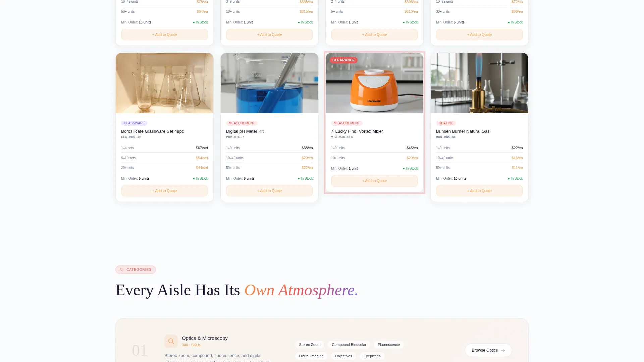Screen dimensions: 644x362
Task: Click the Vortex Mixer 10+ units $29/ea price
Action: point(412,158)
